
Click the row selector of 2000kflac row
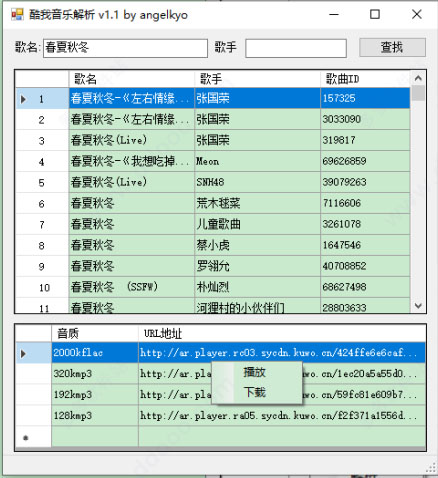tap(33, 353)
